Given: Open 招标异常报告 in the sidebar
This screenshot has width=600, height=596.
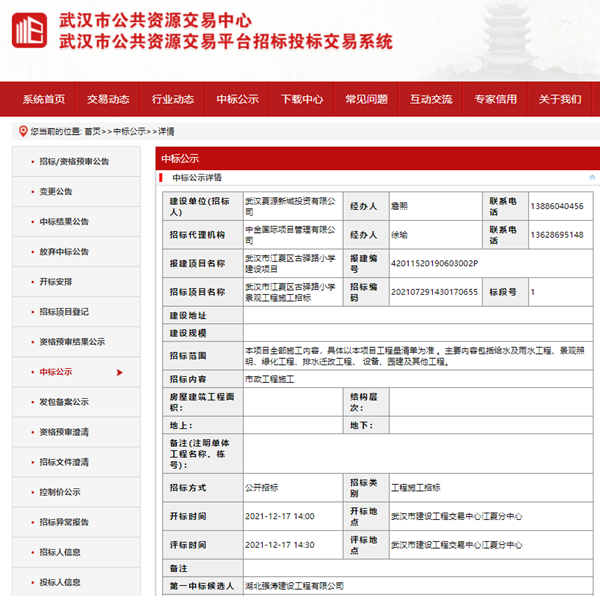Looking at the screenshot, I should [77, 523].
